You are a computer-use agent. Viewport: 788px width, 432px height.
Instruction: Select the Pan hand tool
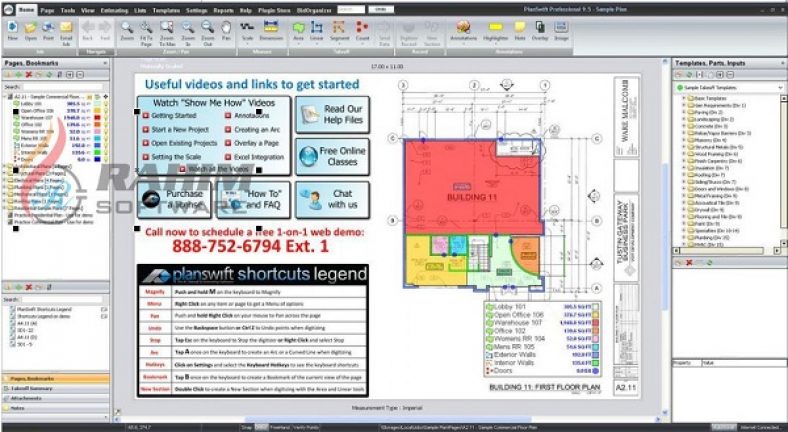click(226, 28)
